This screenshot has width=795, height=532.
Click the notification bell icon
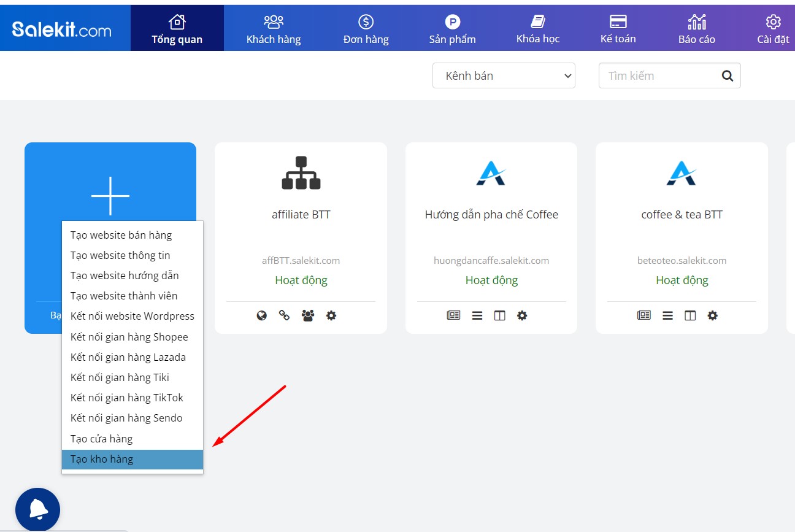point(37,509)
